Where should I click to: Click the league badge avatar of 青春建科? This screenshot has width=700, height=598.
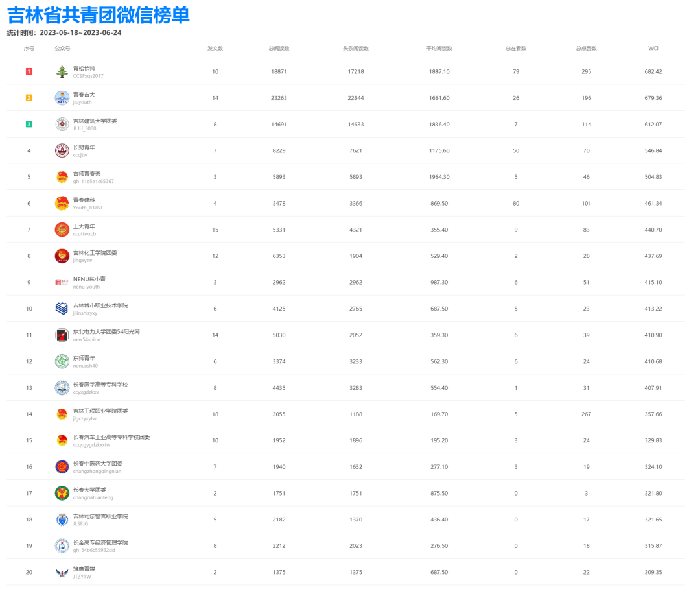62,203
